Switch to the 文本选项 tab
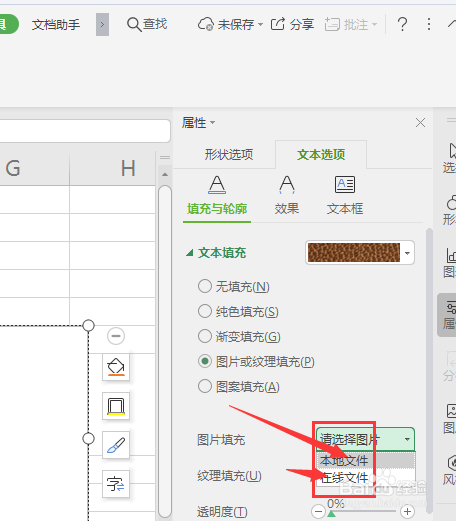Screen dimensions: 456x521 point(321,154)
